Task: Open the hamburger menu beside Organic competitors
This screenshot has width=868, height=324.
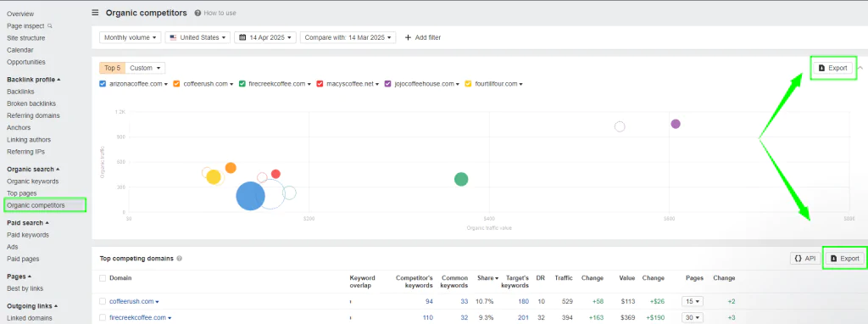Action: pyautogui.click(x=95, y=13)
